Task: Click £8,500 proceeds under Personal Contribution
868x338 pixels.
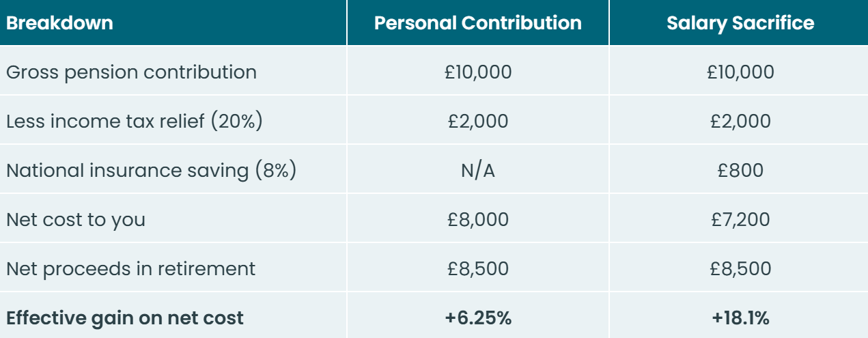Action: coord(478,268)
